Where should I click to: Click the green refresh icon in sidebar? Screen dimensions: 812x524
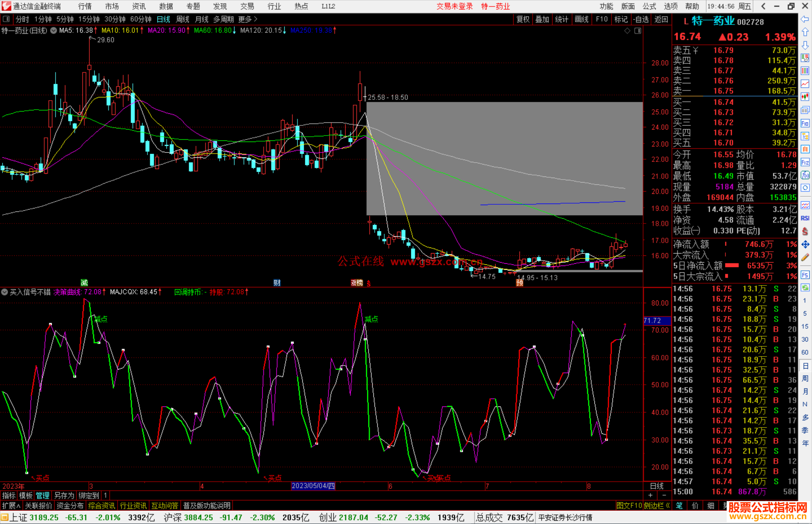coord(805,287)
